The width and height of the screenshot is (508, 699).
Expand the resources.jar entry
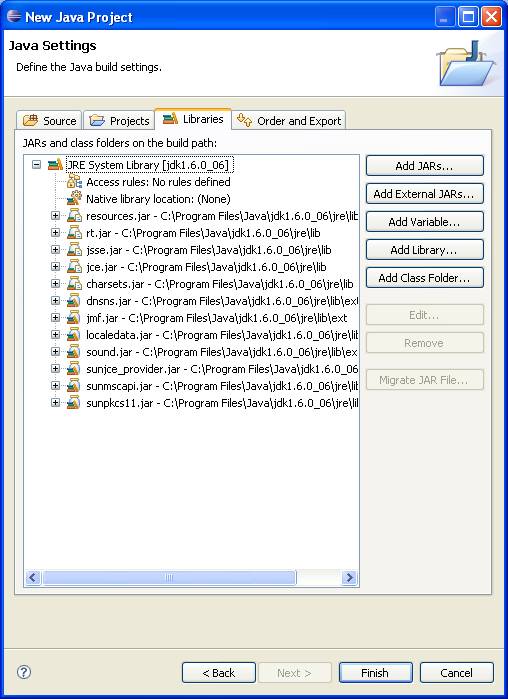coord(55,216)
